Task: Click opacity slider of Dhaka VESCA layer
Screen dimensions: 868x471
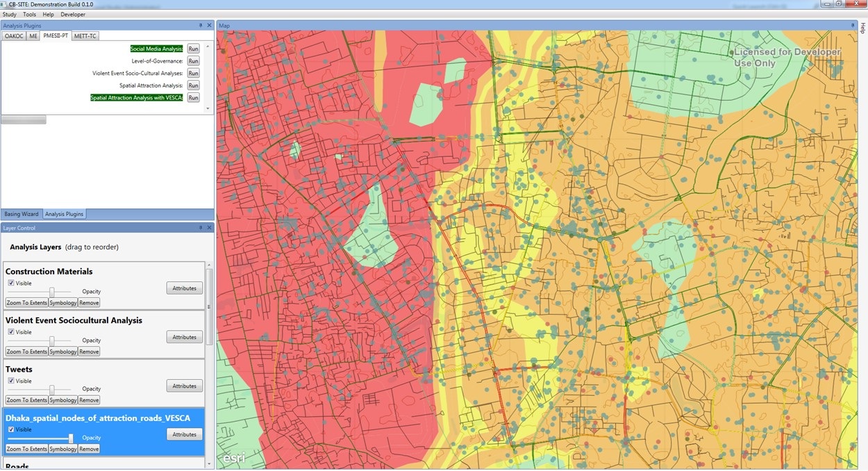Action: coord(71,438)
